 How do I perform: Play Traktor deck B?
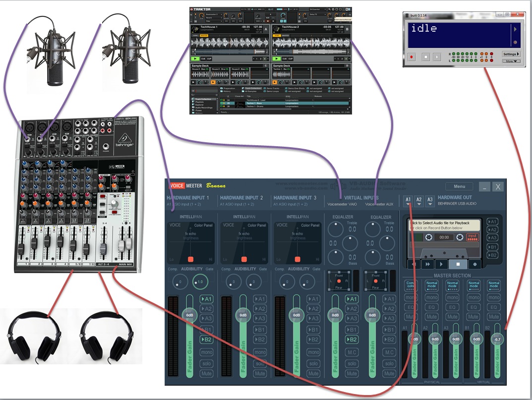[x=277, y=58]
